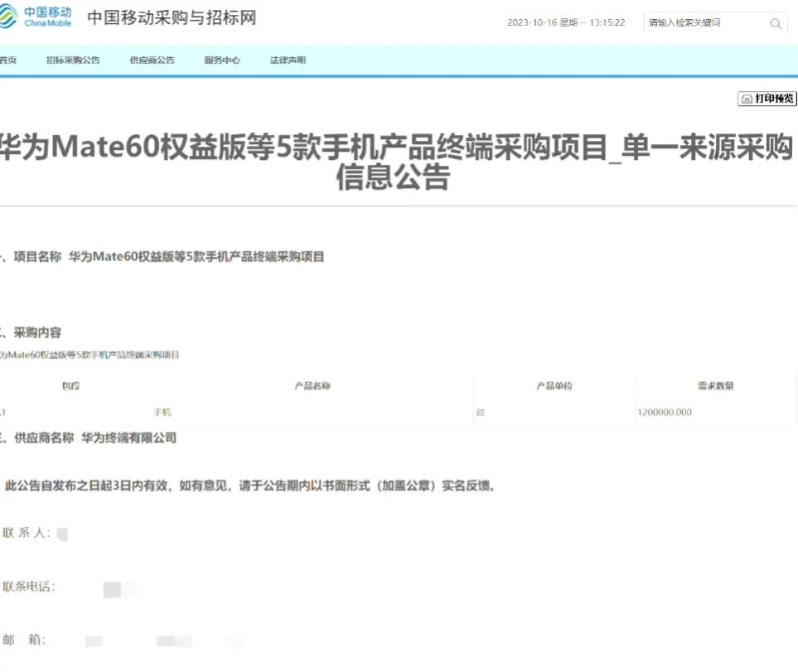Click the 产品单位 column header
The height and width of the screenshot is (672, 798).
(554, 386)
